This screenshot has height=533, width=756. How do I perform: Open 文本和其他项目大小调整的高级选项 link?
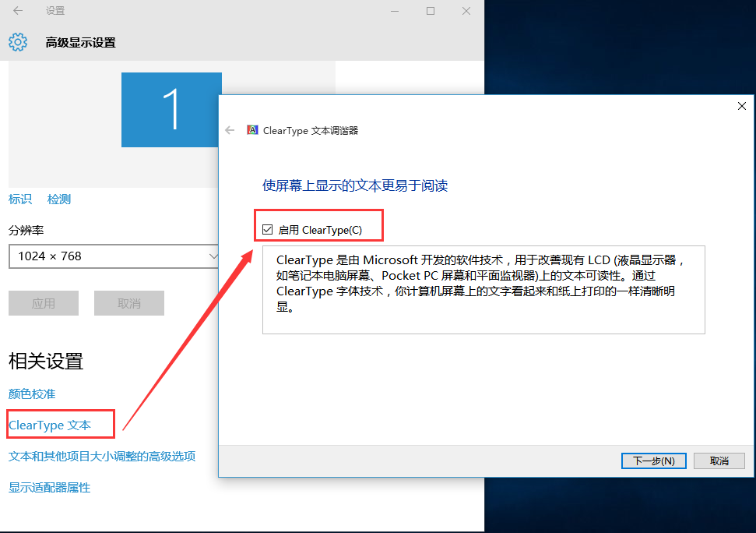point(102,457)
